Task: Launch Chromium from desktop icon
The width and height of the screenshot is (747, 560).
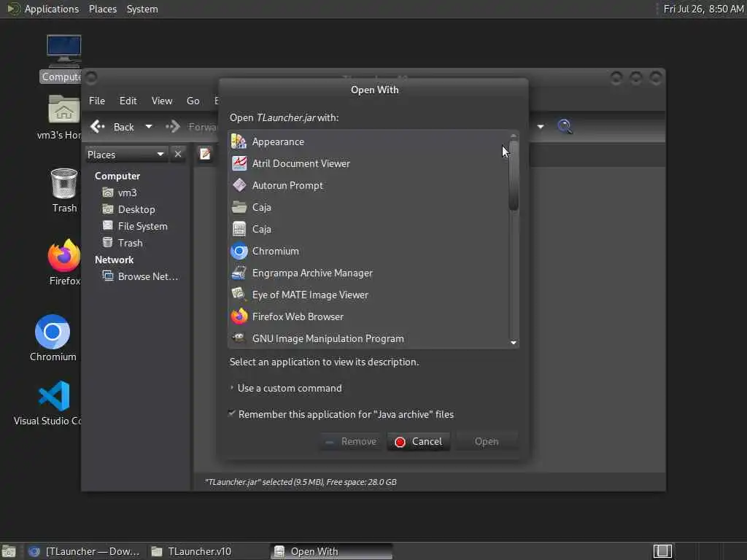Action: [x=53, y=332]
